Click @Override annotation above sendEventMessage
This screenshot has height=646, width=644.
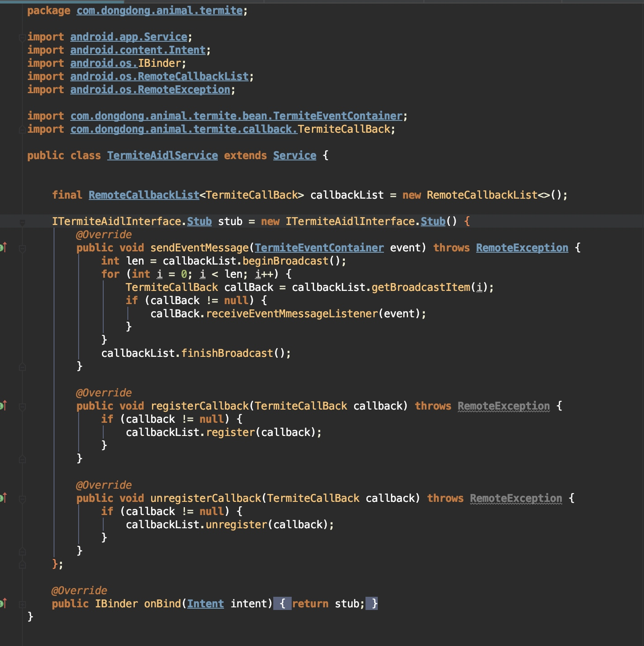[104, 235]
